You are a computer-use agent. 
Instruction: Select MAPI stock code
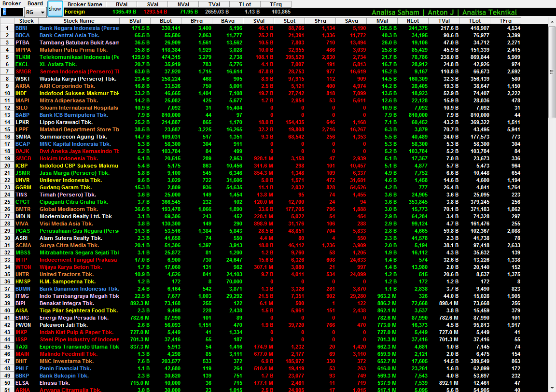tap(22, 101)
